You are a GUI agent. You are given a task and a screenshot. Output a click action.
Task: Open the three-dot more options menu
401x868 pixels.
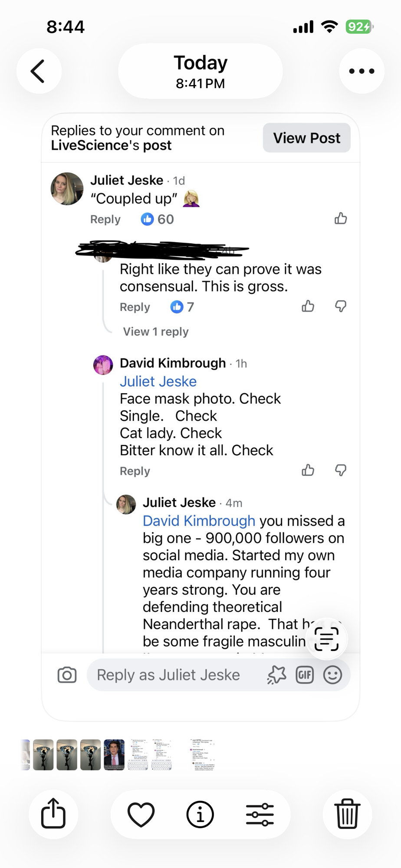coord(362,71)
